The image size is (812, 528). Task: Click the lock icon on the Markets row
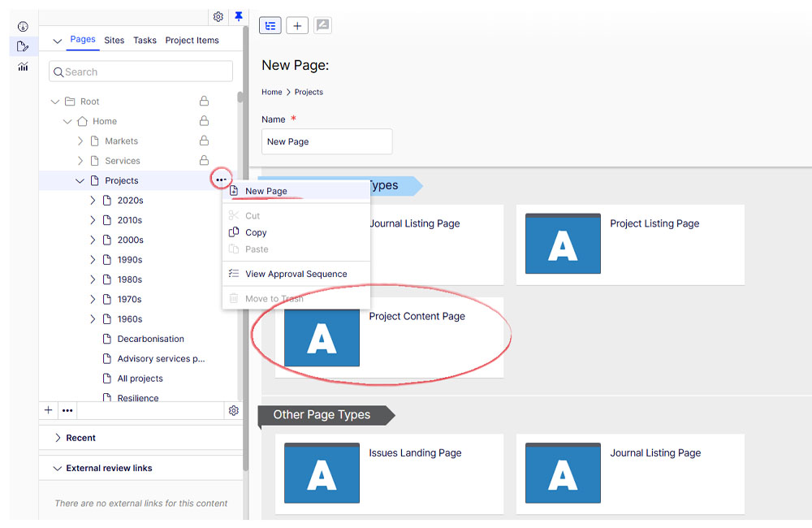tap(204, 140)
